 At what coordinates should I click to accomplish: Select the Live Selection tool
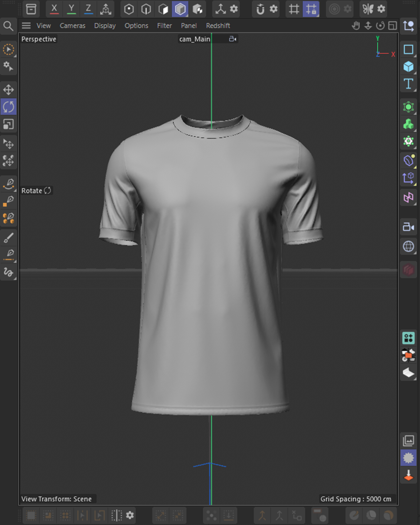[9, 49]
